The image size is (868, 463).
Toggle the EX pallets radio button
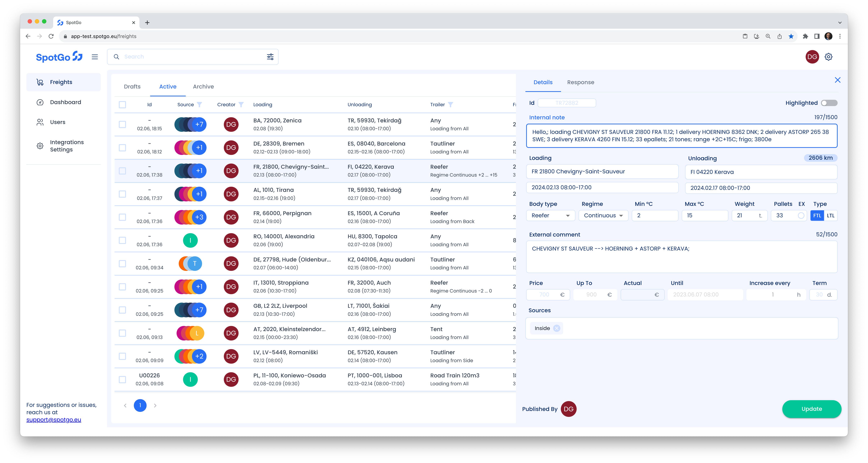(x=801, y=216)
